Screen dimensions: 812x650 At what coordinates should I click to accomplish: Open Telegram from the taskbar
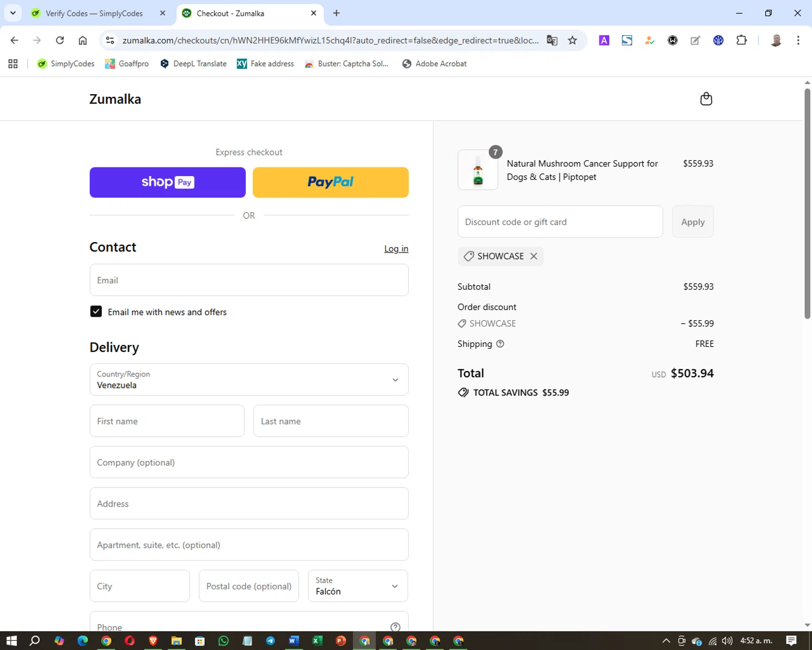pyautogui.click(x=271, y=641)
